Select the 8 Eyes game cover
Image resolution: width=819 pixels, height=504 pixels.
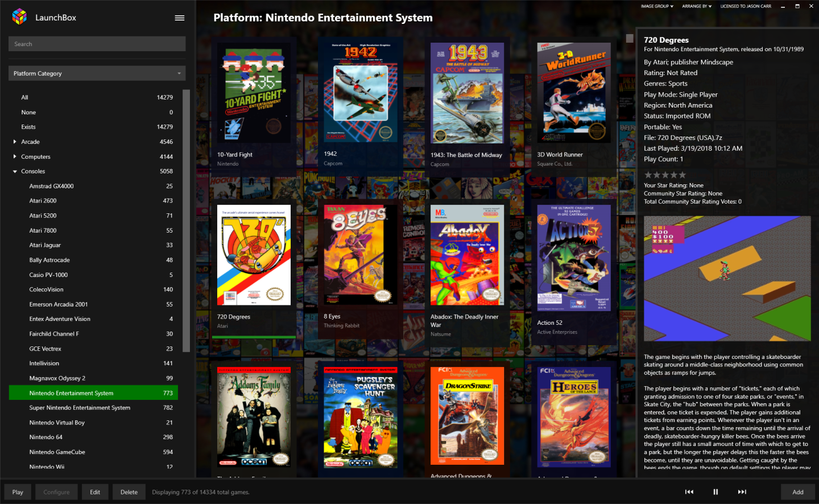click(x=361, y=255)
